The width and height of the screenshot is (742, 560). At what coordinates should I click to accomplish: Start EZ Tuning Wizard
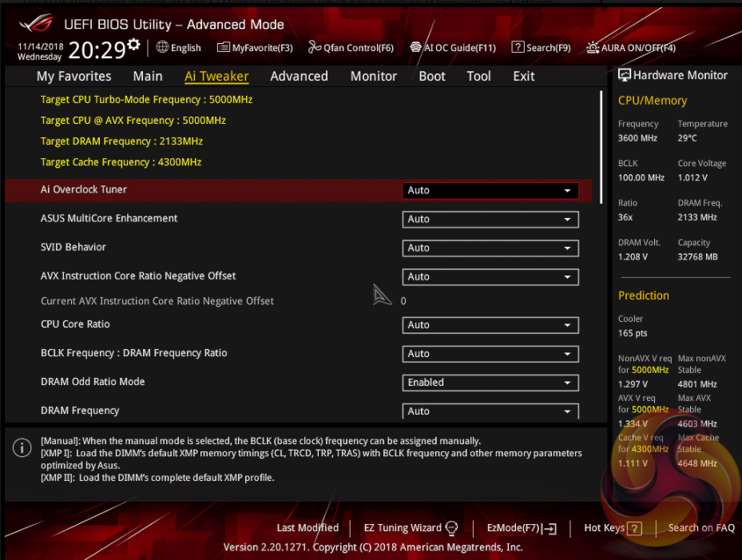click(411, 528)
